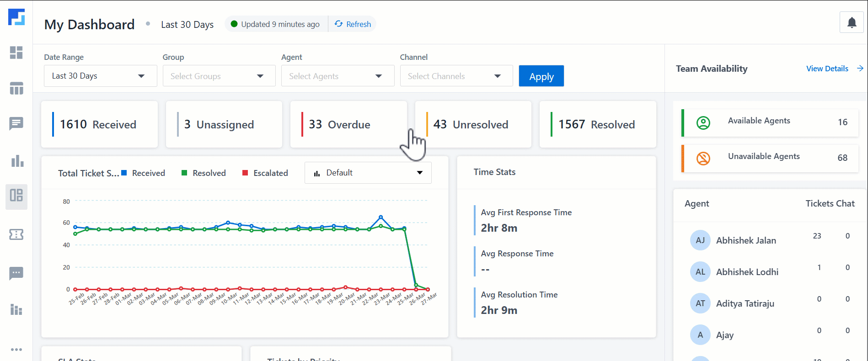Click the Chat column header

(845, 203)
